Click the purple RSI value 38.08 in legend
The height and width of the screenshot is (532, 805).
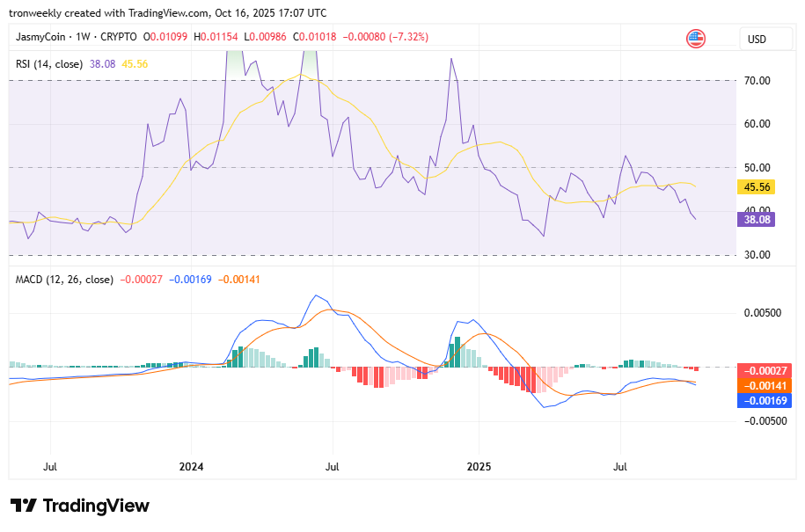click(103, 63)
